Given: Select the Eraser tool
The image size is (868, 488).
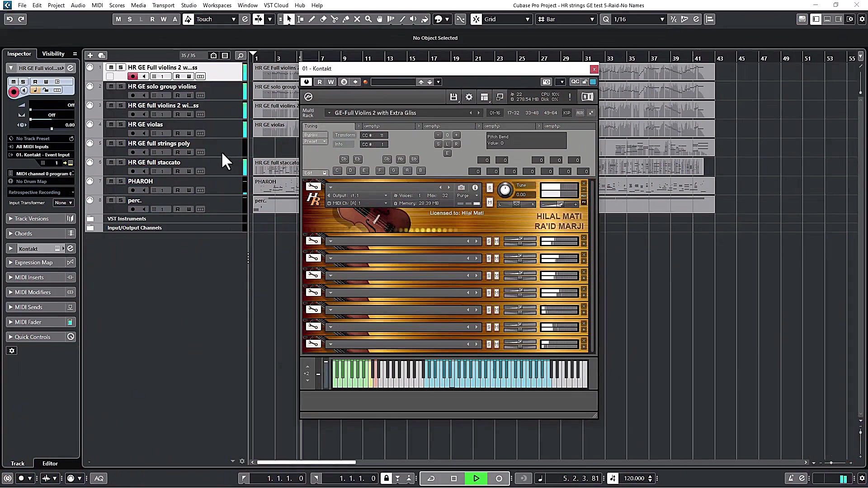Looking at the screenshot, I should (x=323, y=19).
